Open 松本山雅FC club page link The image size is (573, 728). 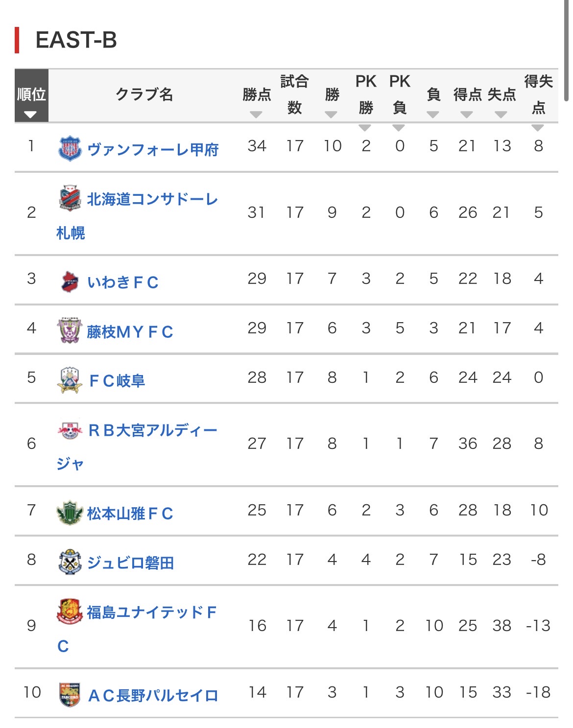tap(130, 513)
